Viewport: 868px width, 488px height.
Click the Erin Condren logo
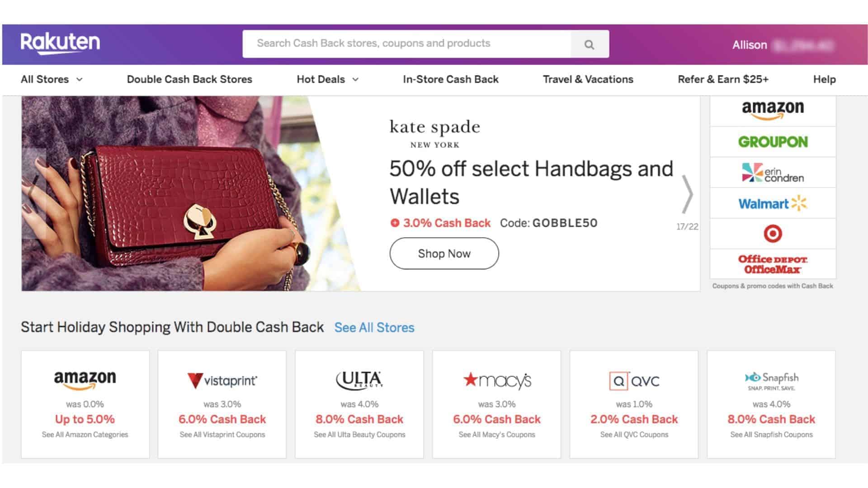(772, 172)
